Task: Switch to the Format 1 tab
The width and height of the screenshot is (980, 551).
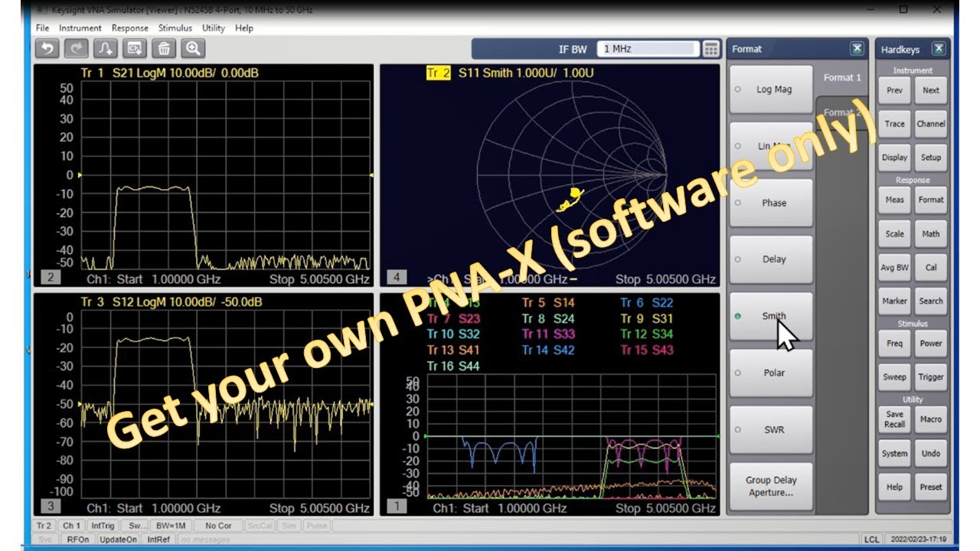Action: (x=842, y=77)
